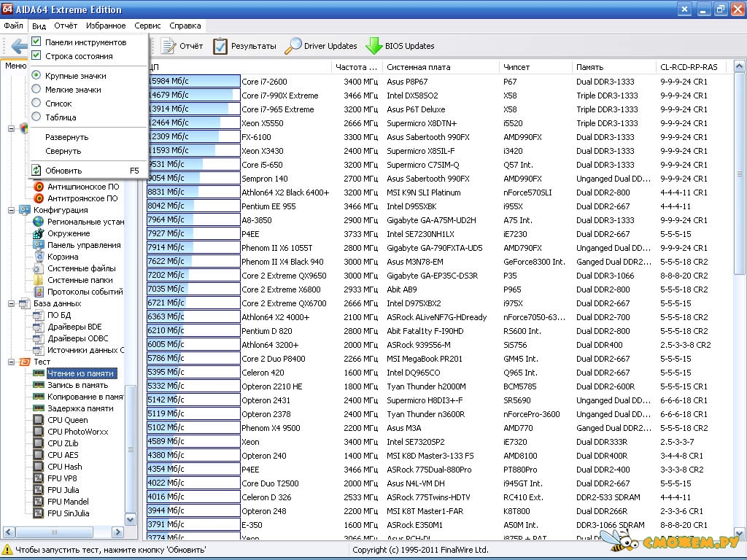
Task: Select the Phenom II X6 1055T row
Action: (435, 248)
